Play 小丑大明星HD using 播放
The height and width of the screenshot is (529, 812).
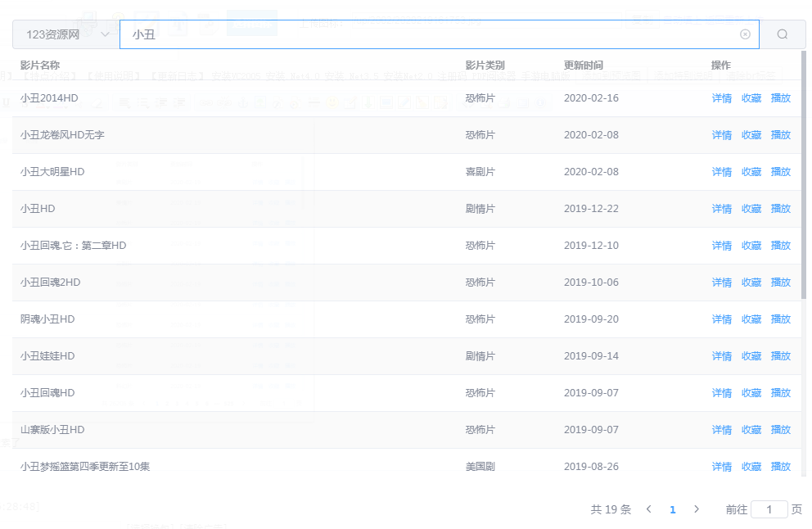click(x=780, y=172)
